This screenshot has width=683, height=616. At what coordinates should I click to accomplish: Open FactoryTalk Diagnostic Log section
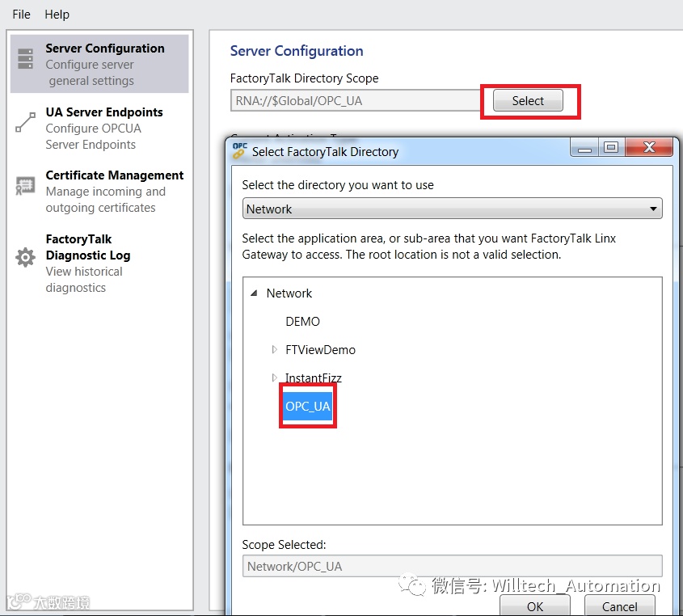pos(99,263)
